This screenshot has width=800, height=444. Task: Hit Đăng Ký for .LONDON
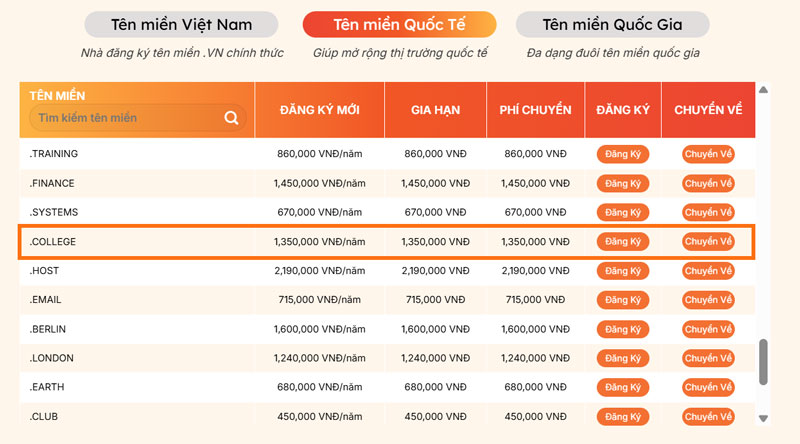(x=623, y=358)
